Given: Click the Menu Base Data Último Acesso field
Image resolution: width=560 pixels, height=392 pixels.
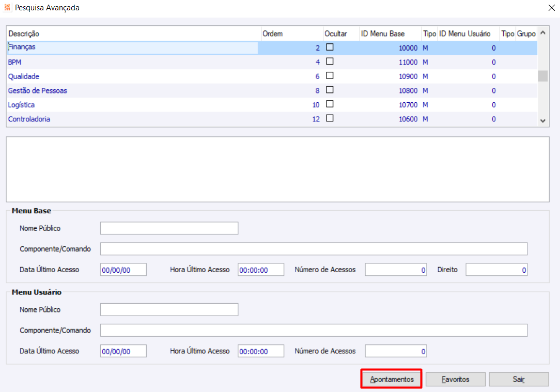Looking at the screenshot, I should point(123,270).
